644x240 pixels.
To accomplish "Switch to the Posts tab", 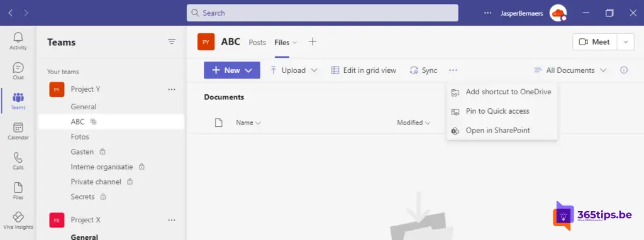I will tap(257, 43).
